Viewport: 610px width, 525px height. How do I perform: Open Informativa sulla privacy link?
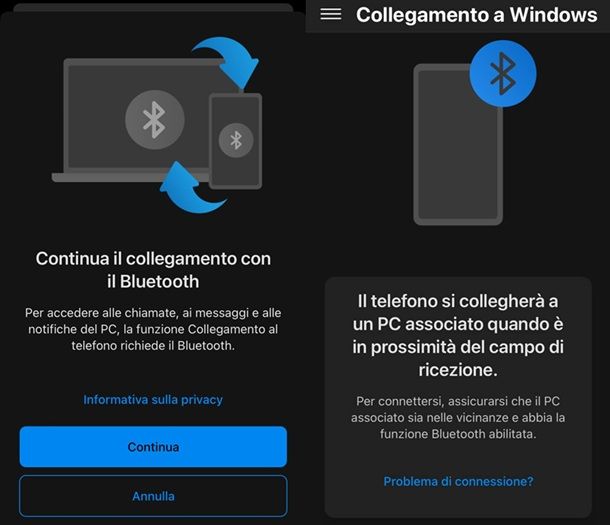coord(153,400)
